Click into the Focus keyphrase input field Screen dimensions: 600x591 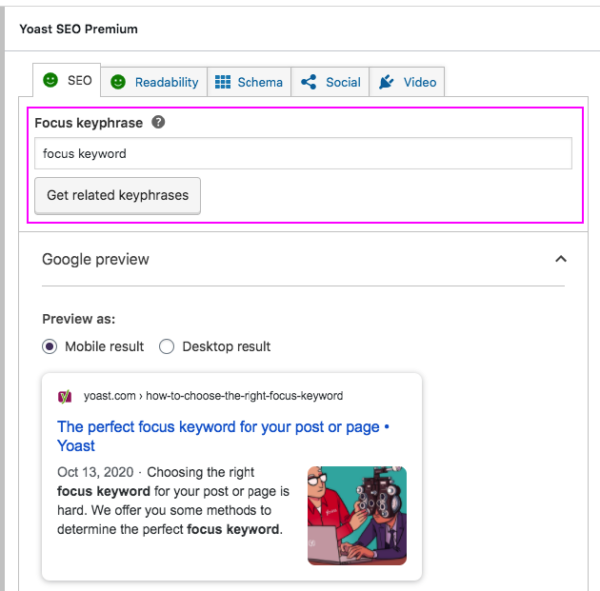pyautogui.click(x=302, y=154)
